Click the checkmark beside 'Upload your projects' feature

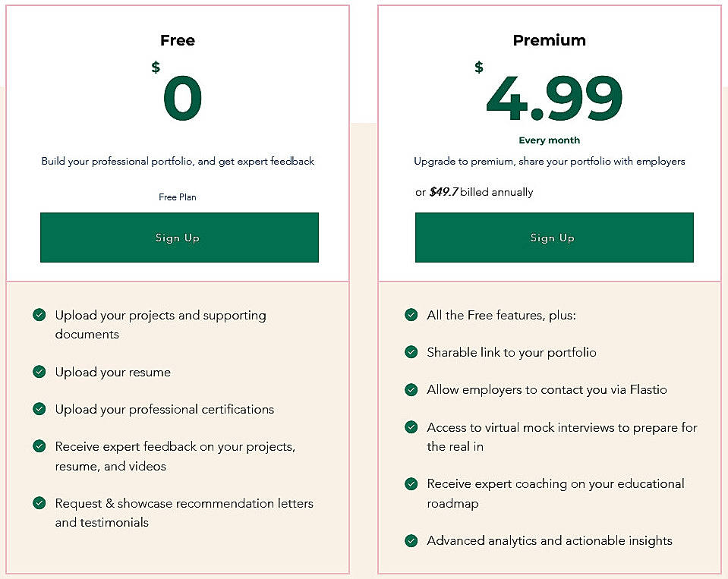39,315
